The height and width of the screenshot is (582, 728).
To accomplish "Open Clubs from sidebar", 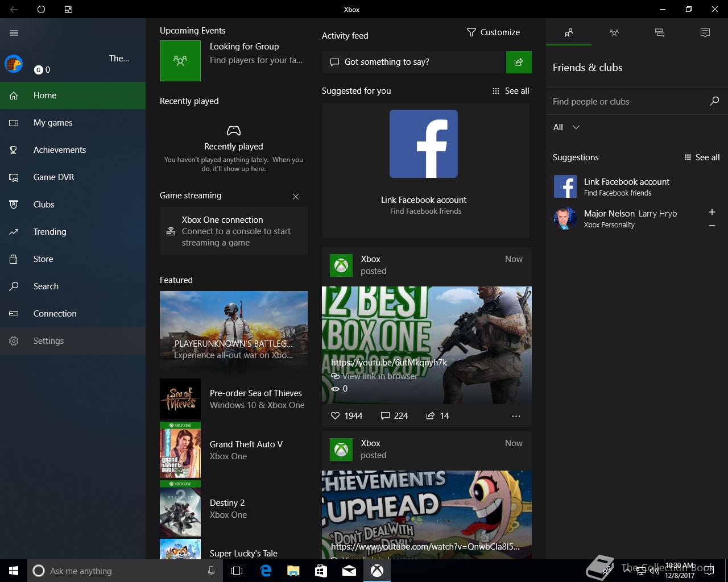I will (x=73, y=205).
